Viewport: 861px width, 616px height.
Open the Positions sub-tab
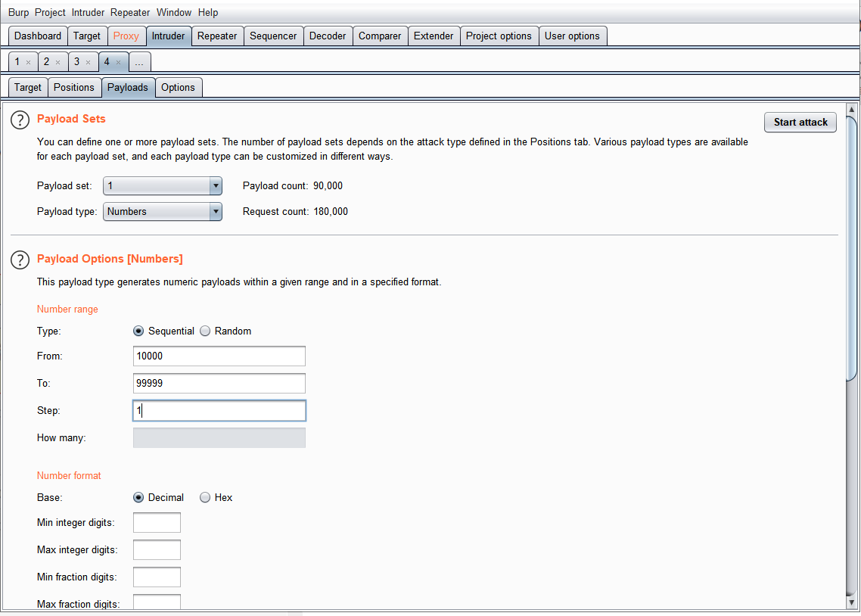[x=74, y=88]
